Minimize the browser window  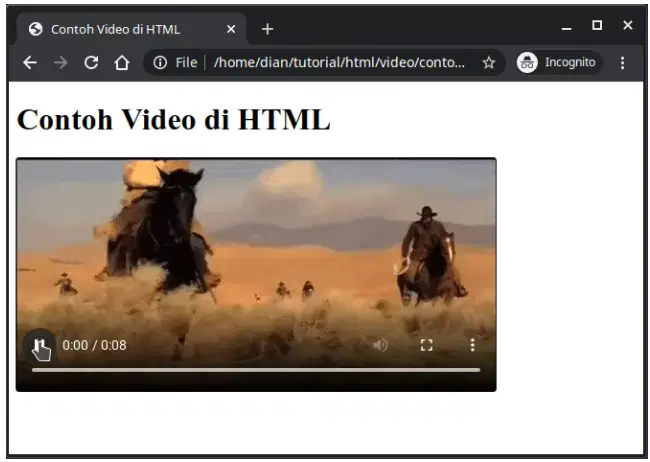[566, 28]
